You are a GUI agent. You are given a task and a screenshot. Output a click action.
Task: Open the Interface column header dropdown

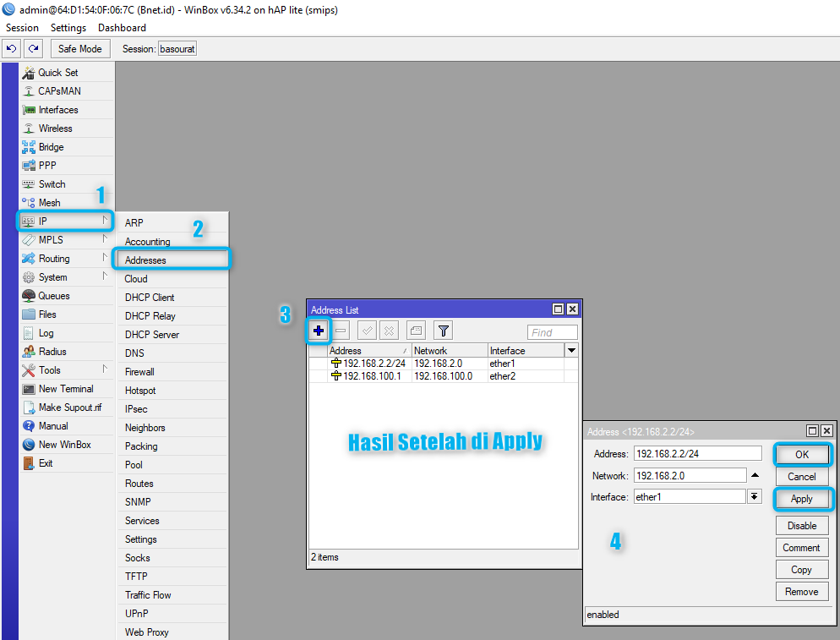click(x=571, y=350)
